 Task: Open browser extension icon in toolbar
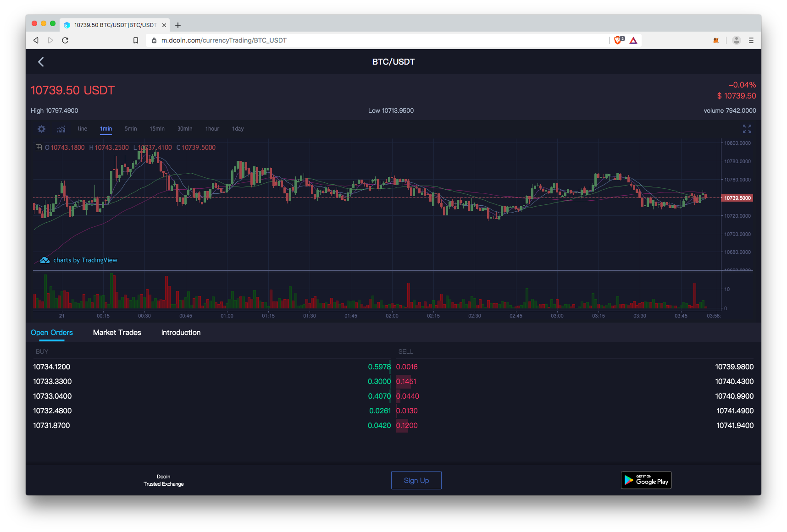coord(716,40)
